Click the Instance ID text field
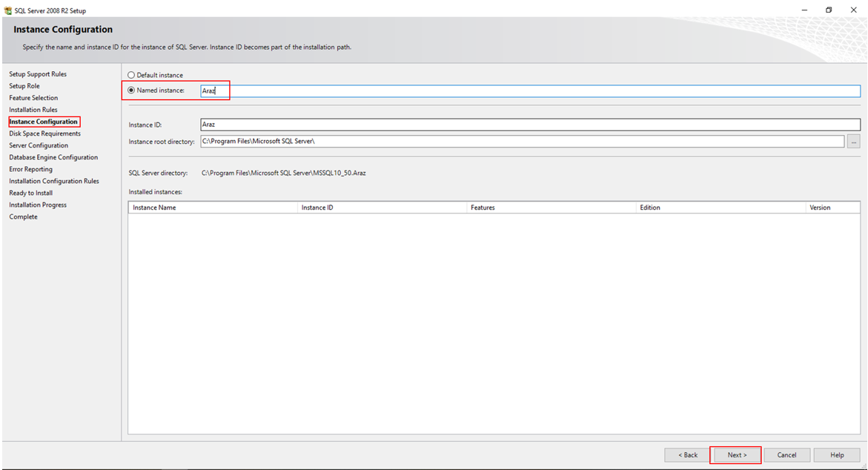Image resolution: width=868 pixels, height=470 pixels. (530, 125)
